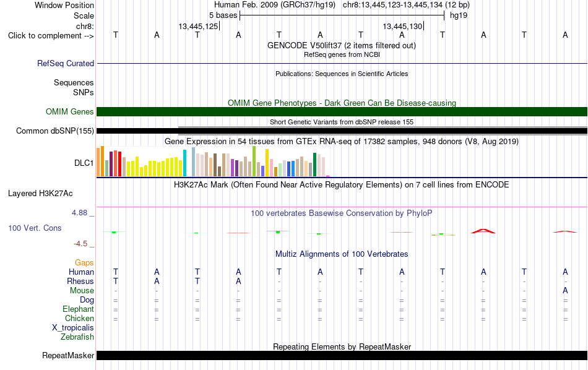Image resolution: width=588 pixels, height=370 pixels.
Task: Open the Common dbSNP(155) track label
Action: [x=54, y=131]
